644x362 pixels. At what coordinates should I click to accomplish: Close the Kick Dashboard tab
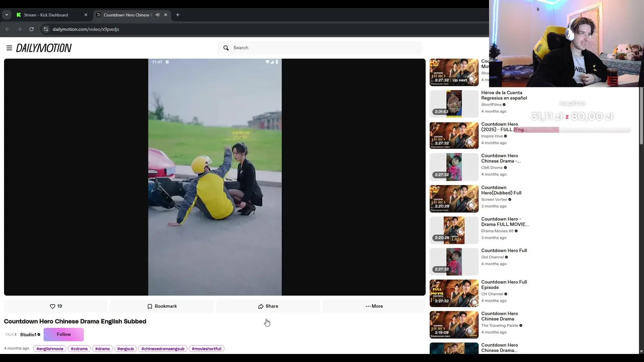click(86, 15)
